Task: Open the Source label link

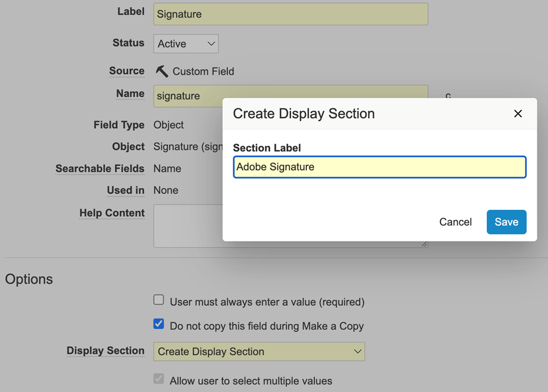Action: (x=126, y=71)
